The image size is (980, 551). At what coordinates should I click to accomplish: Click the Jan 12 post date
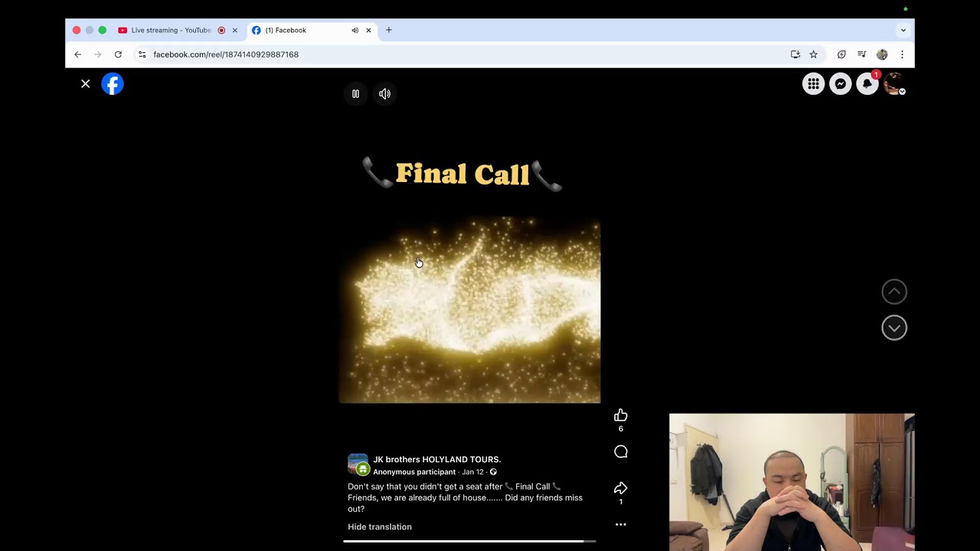pos(472,472)
